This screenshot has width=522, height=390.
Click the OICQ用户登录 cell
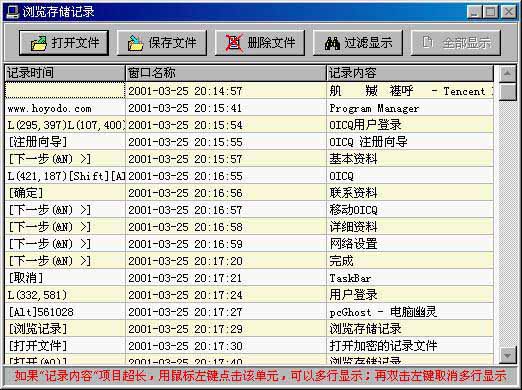pos(410,125)
